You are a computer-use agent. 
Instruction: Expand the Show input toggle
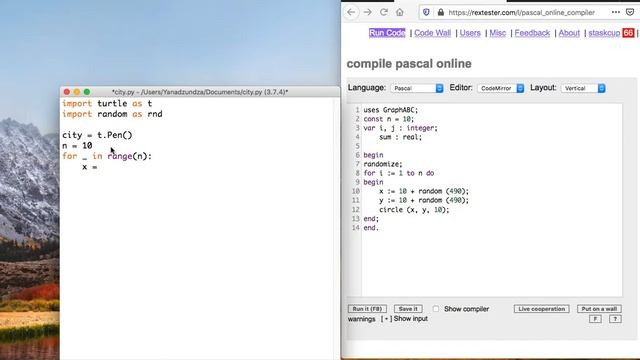pos(404,319)
